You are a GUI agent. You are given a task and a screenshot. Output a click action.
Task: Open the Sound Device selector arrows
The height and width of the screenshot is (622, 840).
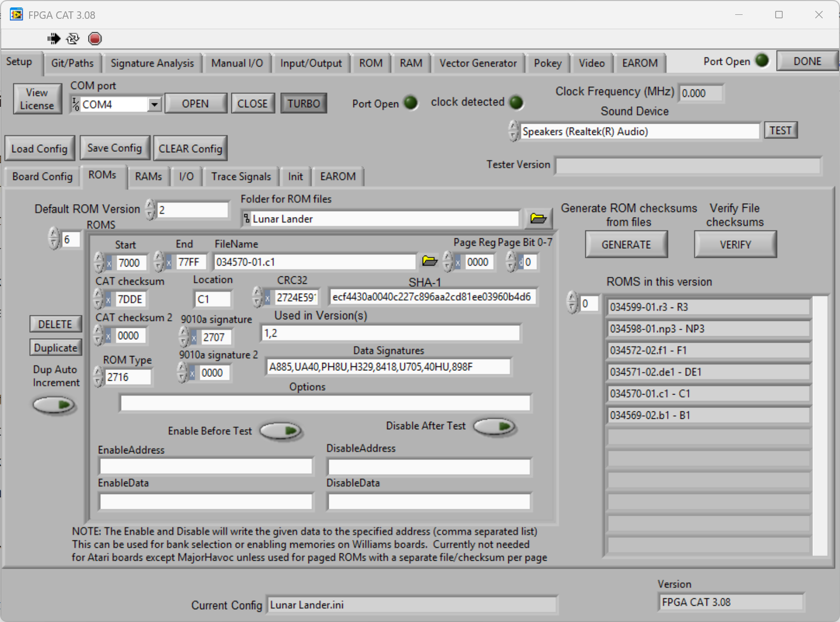514,131
